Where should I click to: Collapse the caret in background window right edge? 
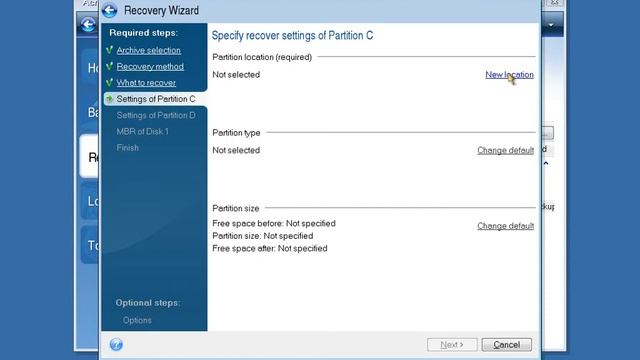(546, 163)
